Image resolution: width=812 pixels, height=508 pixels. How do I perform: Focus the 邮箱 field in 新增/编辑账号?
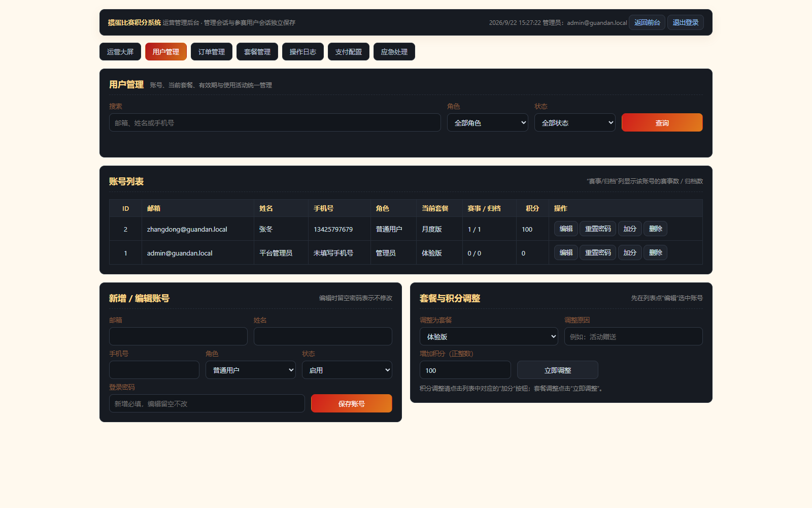(178, 336)
